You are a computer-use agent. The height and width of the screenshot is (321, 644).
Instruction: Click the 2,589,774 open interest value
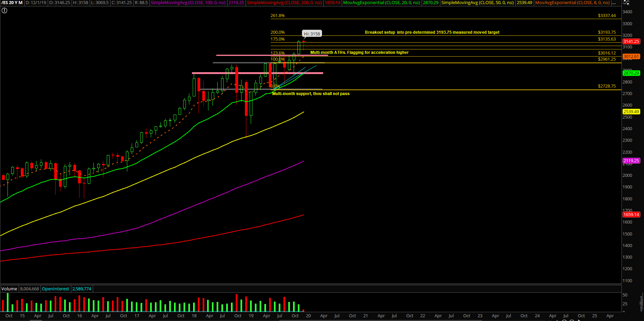(82, 289)
